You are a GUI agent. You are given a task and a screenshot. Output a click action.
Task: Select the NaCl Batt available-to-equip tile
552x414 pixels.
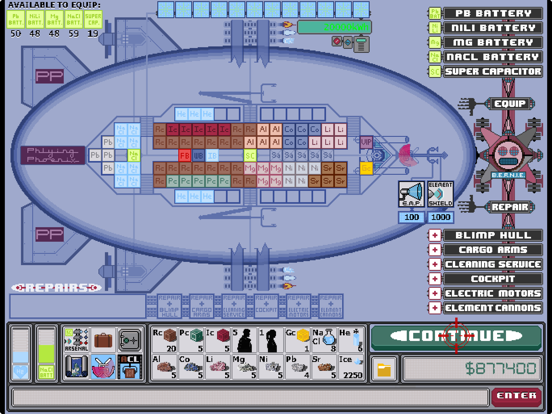click(74, 19)
